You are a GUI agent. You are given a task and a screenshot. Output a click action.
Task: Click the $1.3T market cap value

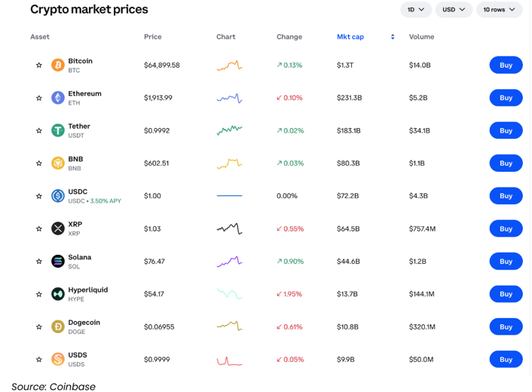pos(345,65)
